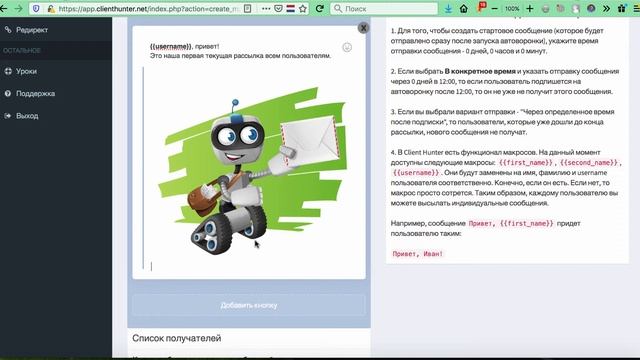This screenshot has width=640, height=360.
Task: Close the message block with X
Action: click(363, 28)
